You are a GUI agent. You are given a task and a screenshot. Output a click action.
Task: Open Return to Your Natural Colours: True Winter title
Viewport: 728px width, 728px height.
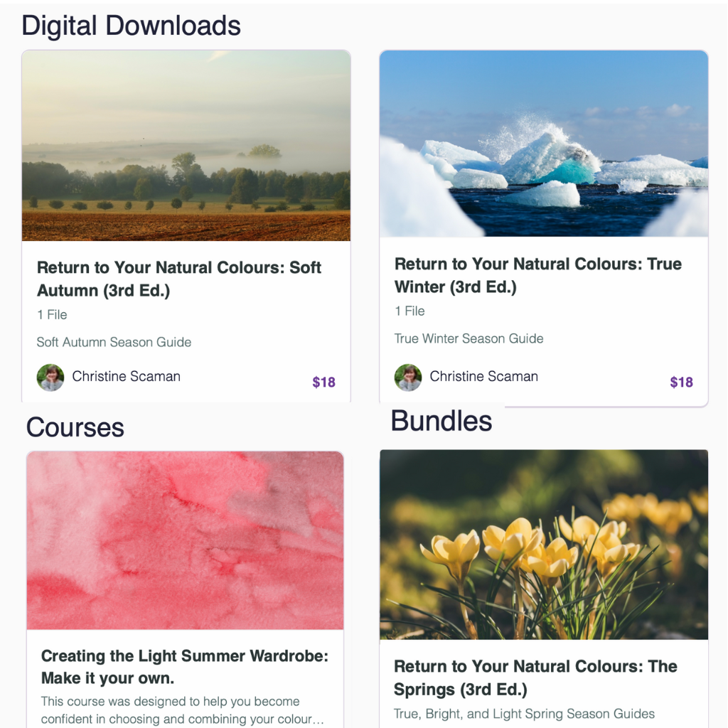coord(538,275)
